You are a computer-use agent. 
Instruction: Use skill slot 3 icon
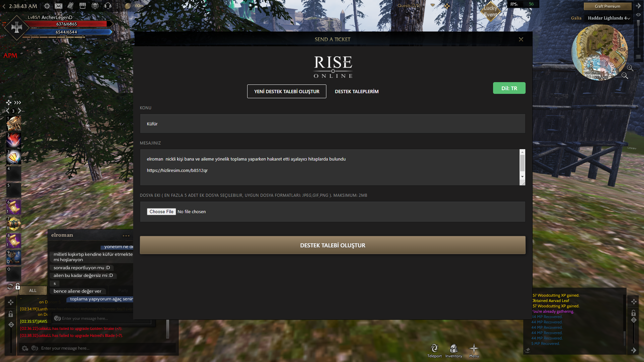pos(14,157)
